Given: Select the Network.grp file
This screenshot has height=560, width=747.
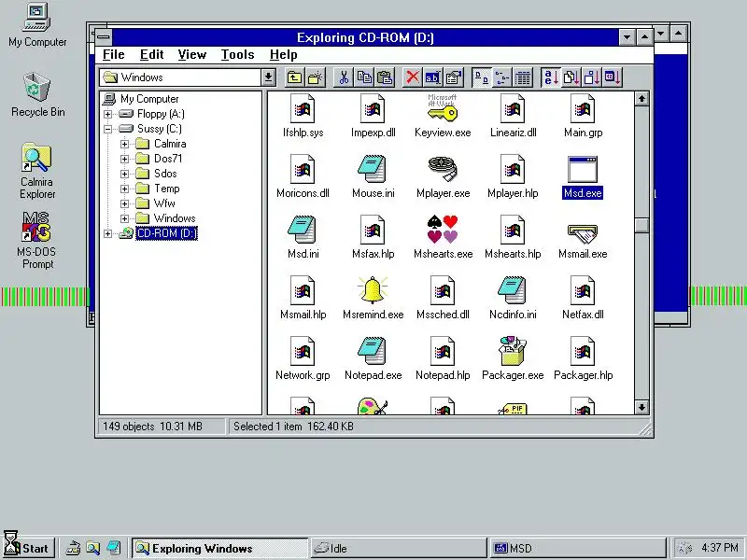Looking at the screenshot, I should point(303,358).
